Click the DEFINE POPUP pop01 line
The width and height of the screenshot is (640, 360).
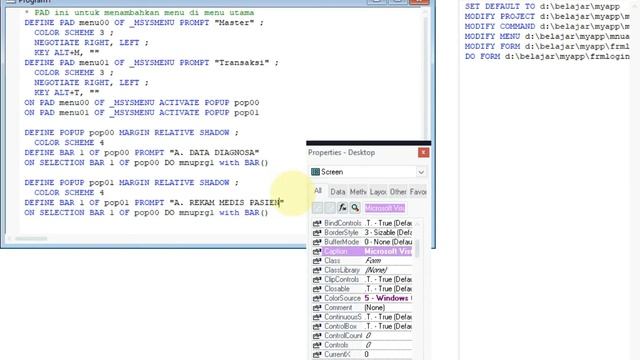131,183
